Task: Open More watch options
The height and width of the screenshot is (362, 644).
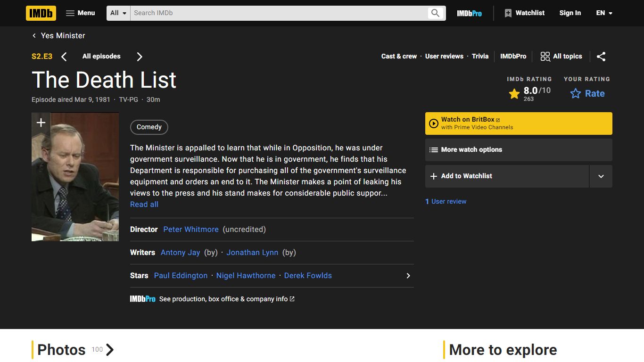Action: [x=519, y=150]
